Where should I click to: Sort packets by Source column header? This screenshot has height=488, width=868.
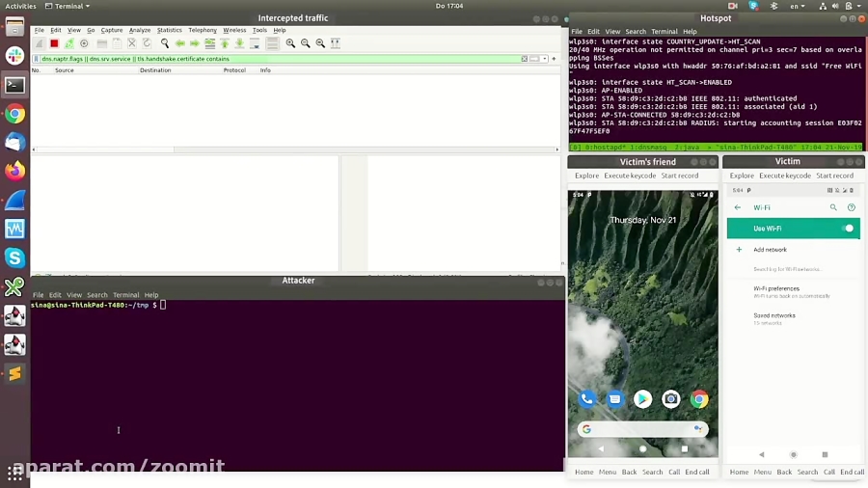65,70
